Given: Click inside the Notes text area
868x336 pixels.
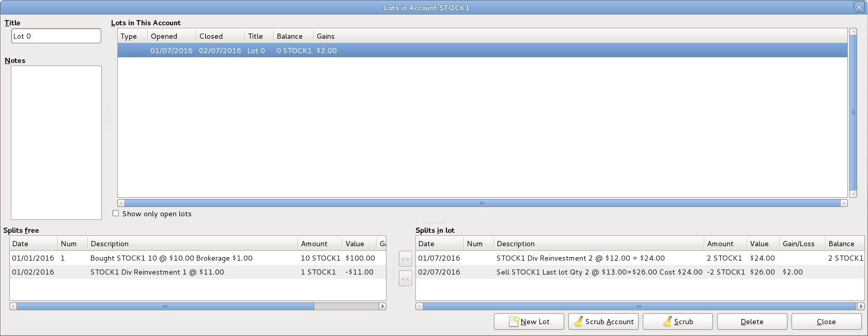Looking at the screenshot, I should [56, 142].
